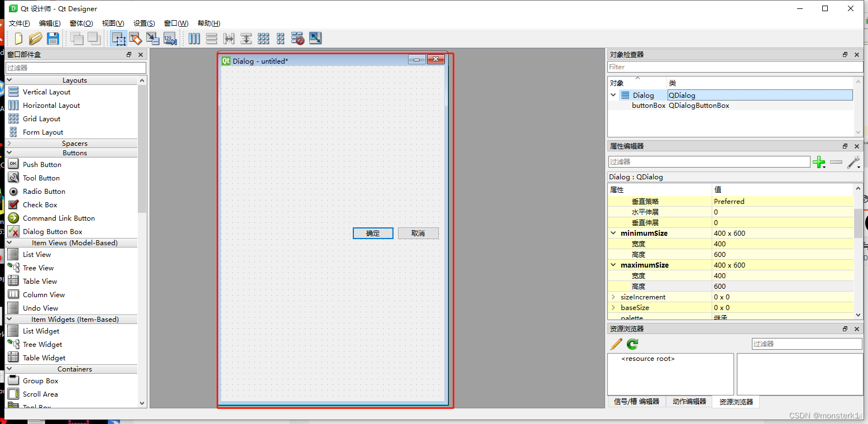The width and height of the screenshot is (868, 424).
Task: Break the current layout
Action: [298, 39]
